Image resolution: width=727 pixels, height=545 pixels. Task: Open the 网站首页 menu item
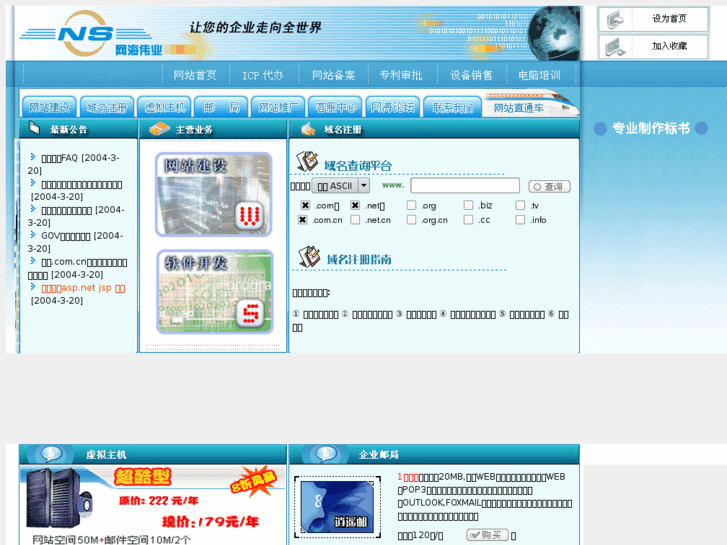[195, 75]
